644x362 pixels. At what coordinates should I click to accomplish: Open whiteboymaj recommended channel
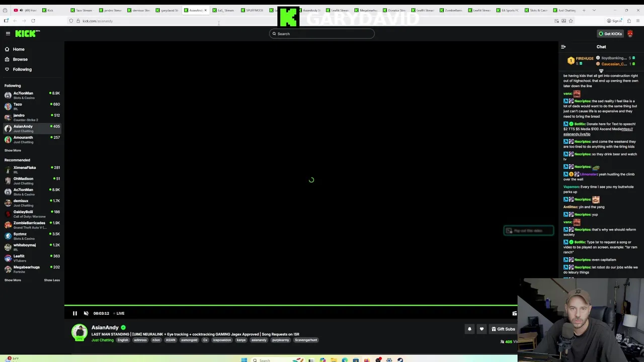tap(32, 247)
